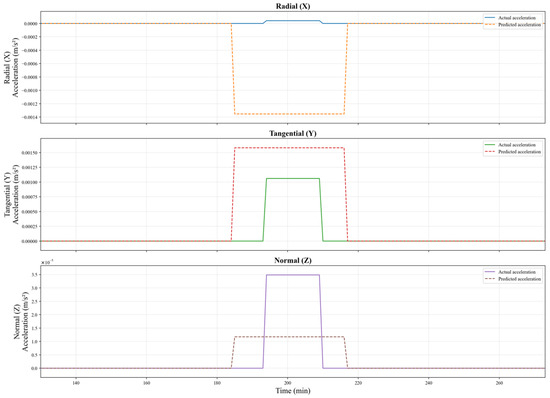Select Predicted acceleration legend entry in Radial plot
Viewport: 550px width, 398px height.
pyautogui.click(x=513, y=25)
